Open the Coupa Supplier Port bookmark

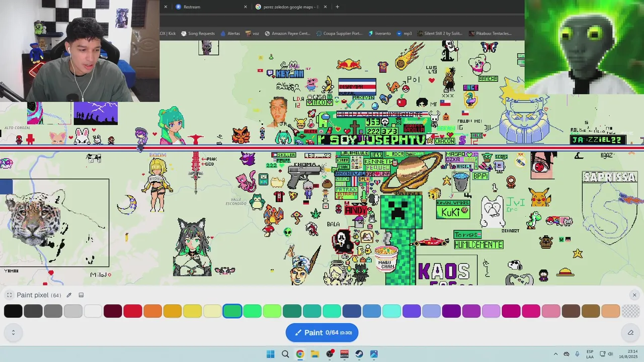pos(339,34)
